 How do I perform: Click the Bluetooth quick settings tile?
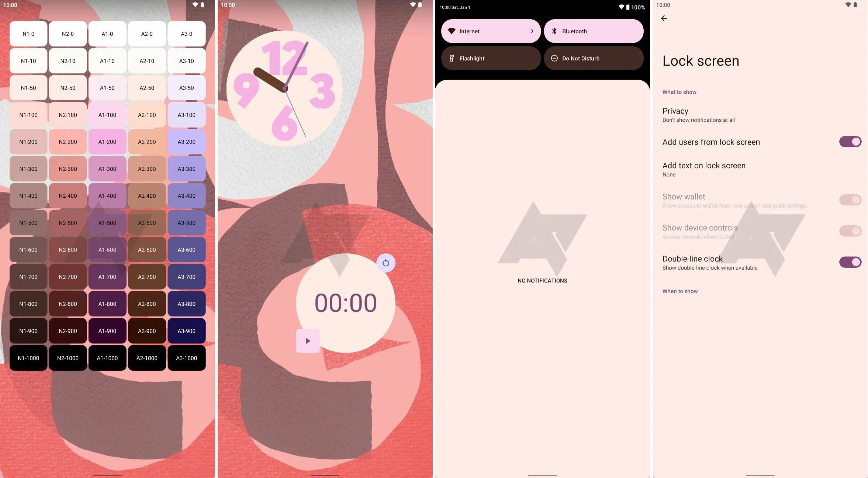593,31
